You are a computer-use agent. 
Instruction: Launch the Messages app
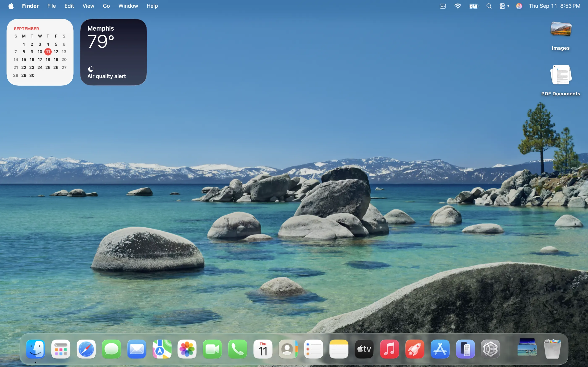coord(111,349)
